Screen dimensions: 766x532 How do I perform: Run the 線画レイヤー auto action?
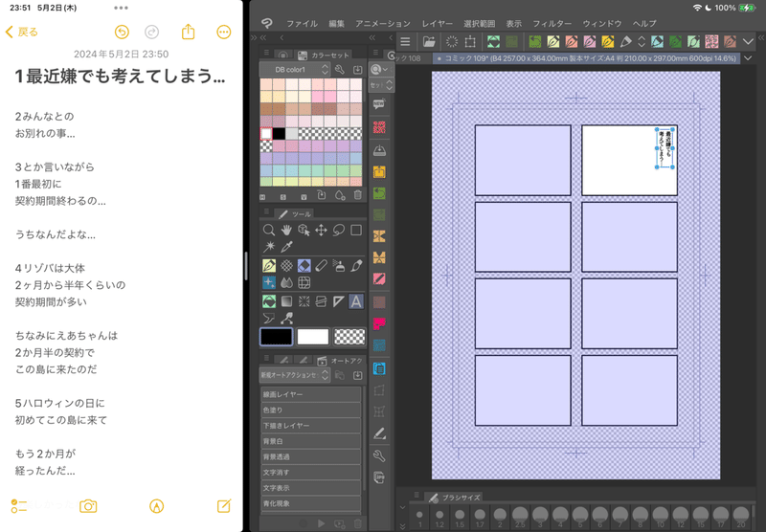310,394
